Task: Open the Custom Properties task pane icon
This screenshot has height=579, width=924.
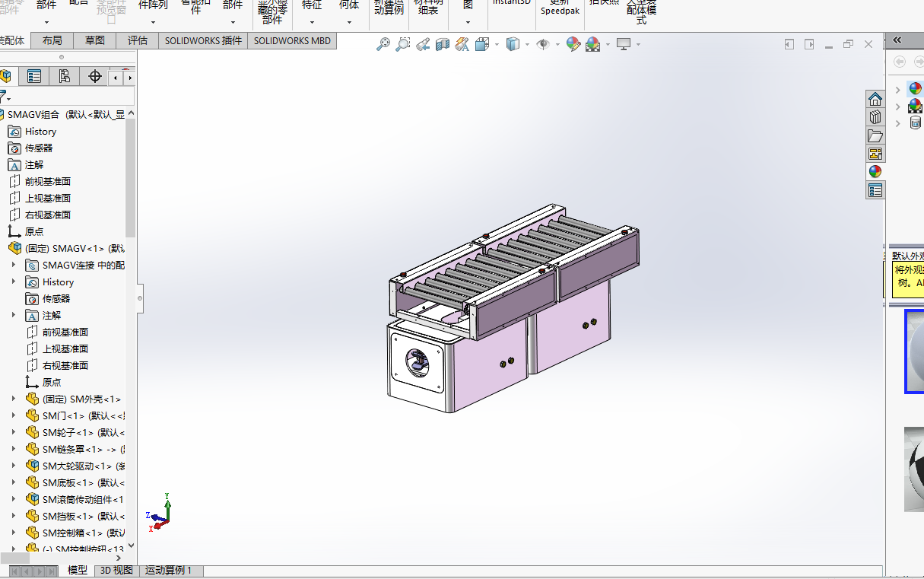Action: (x=875, y=190)
